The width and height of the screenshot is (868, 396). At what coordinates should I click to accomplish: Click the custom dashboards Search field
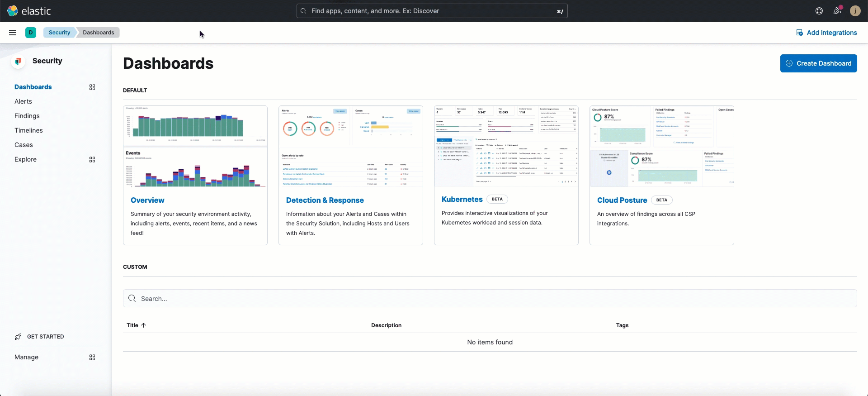coord(490,299)
